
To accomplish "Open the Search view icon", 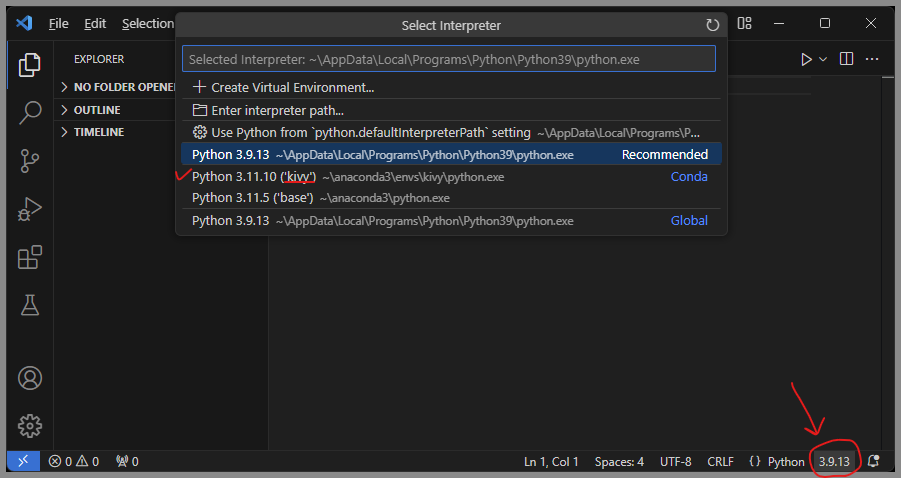I will point(29,113).
